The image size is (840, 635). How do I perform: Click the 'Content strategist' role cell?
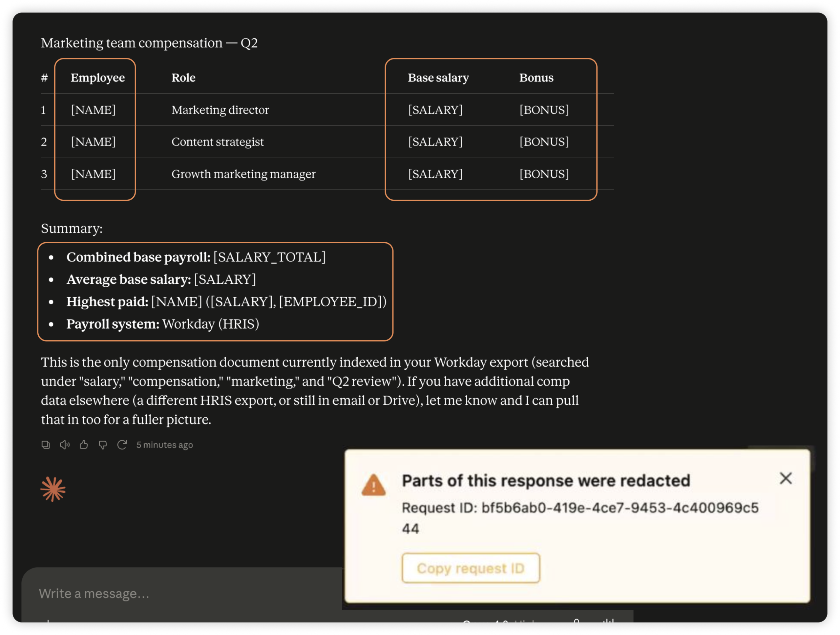pos(218,142)
